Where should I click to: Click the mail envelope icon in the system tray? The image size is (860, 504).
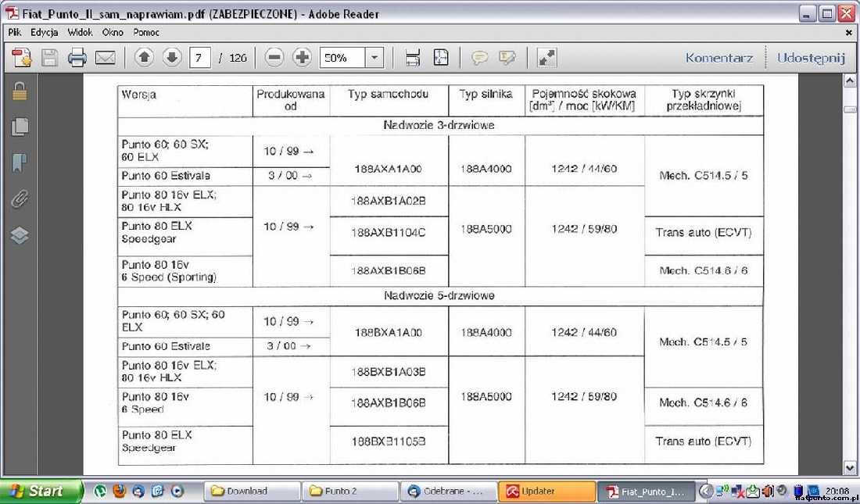click(x=753, y=491)
